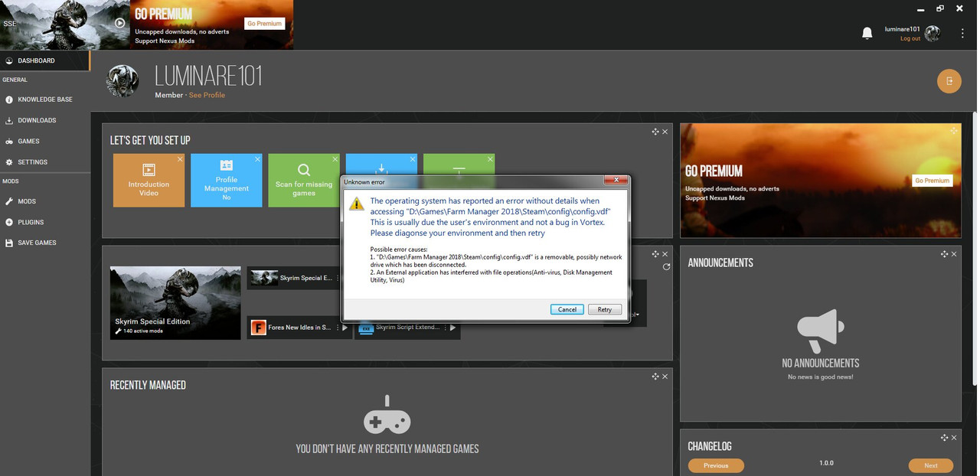Click the Log out link
The image size is (980, 476).
pyautogui.click(x=910, y=38)
